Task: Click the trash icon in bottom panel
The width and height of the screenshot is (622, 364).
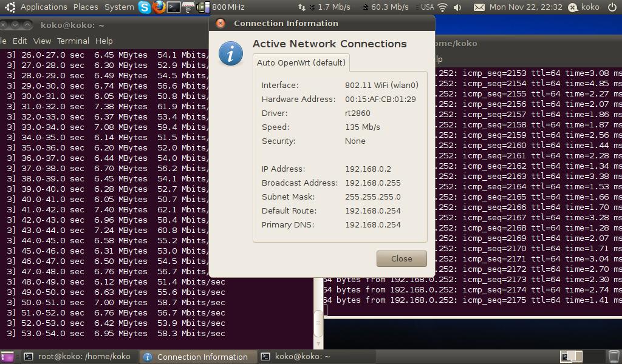Action: click(x=613, y=357)
